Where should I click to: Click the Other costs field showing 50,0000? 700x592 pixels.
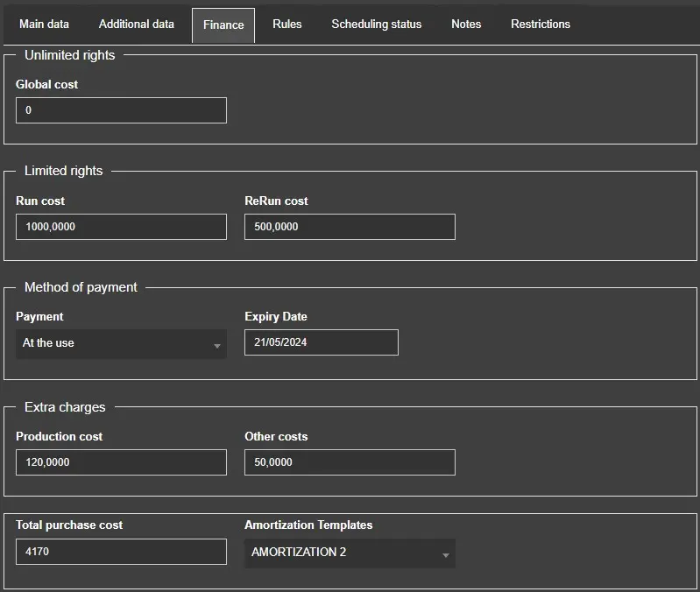350,462
